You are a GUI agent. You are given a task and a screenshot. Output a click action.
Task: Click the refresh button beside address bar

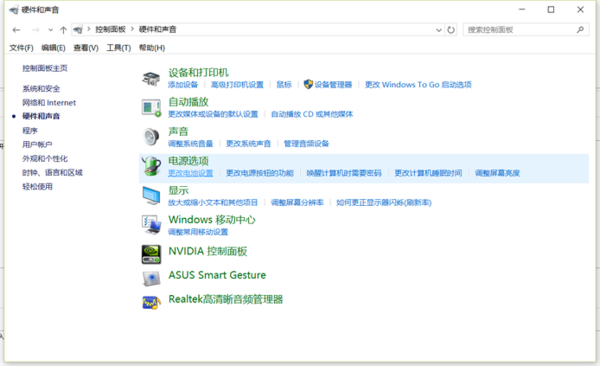pos(451,29)
